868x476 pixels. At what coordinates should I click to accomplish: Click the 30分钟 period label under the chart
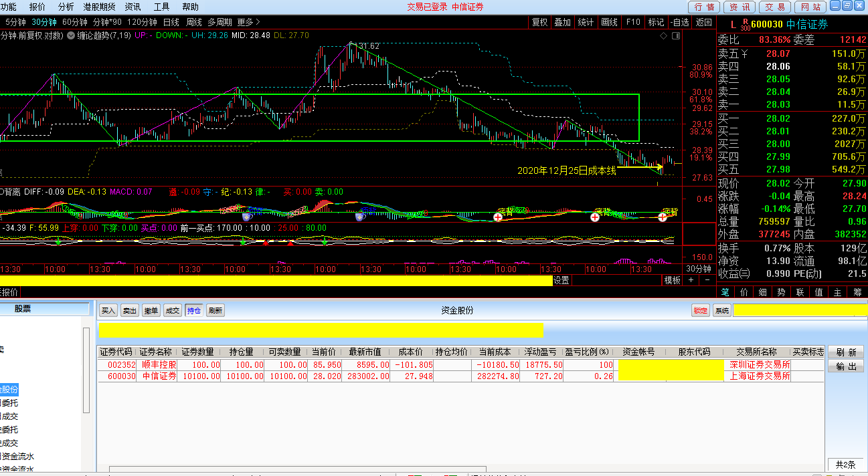click(700, 269)
